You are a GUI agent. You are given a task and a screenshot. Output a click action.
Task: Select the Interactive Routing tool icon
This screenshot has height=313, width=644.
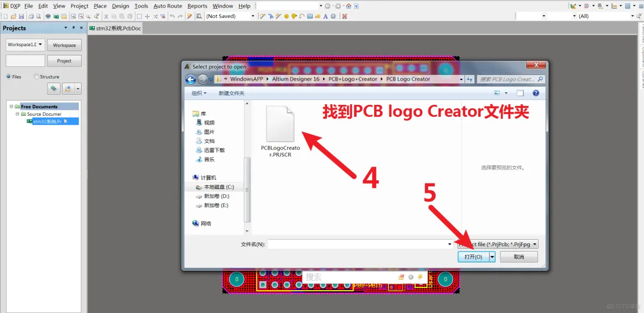pyautogui.click(x=263, y=16)
